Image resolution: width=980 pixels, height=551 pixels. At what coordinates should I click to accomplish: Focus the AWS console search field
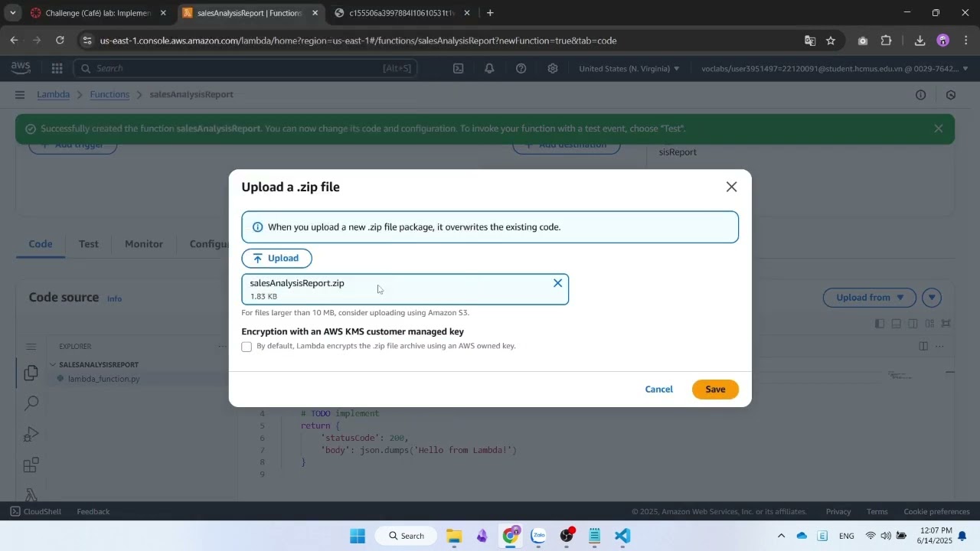(x=245, y=68)
